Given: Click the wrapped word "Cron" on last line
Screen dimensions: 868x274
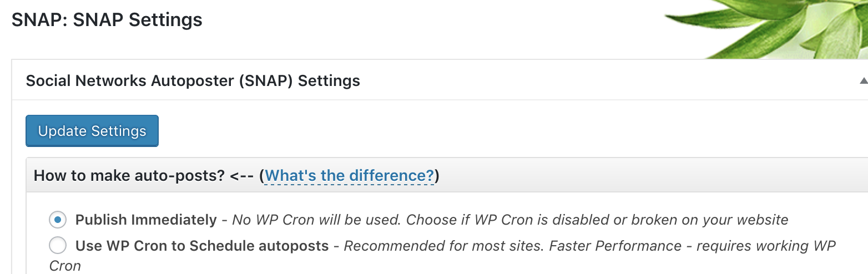Looking at the screenshot, I should tap(65, 266).
